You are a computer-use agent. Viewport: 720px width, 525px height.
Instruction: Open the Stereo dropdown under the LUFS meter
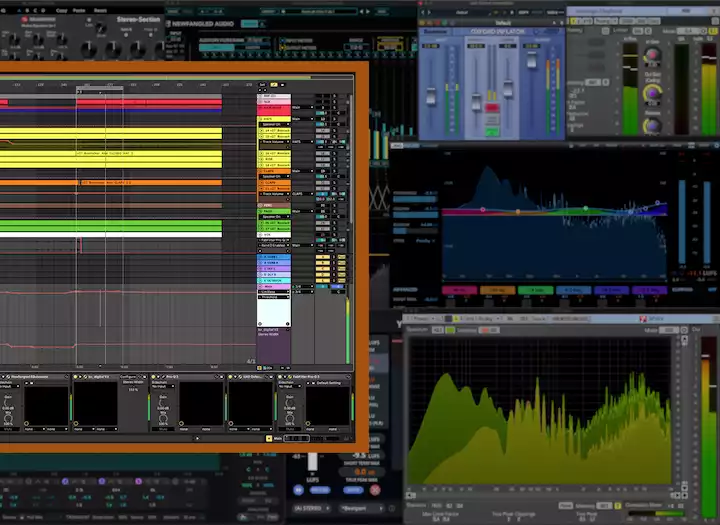point(313,506)
